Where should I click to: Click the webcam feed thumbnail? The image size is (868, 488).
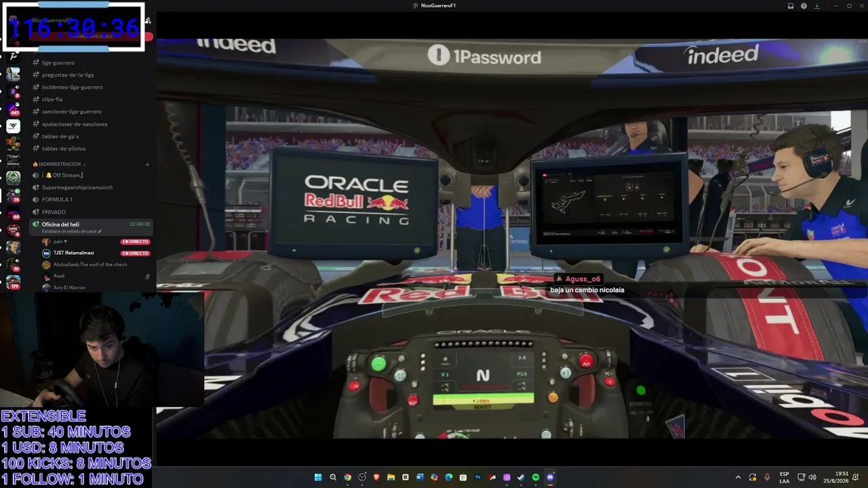[x=102, y=349]
